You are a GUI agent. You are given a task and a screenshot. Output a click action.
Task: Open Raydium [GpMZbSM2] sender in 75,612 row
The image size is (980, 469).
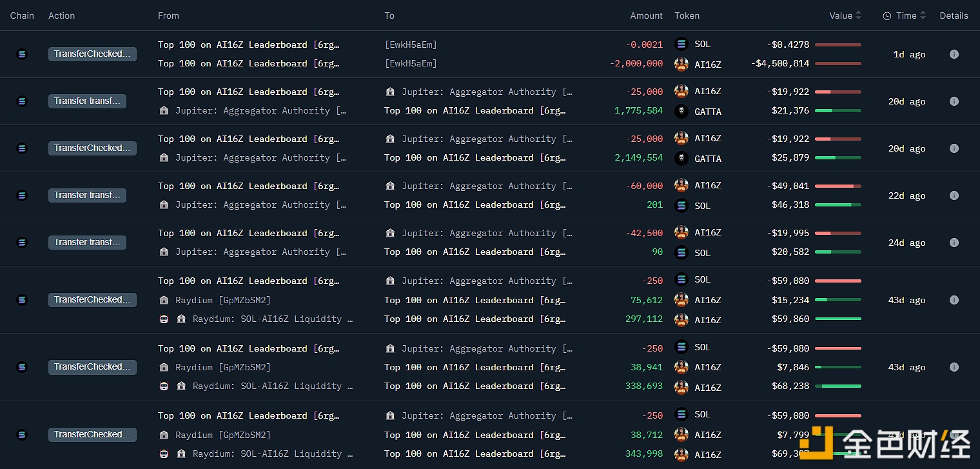[x=222, y=300]
